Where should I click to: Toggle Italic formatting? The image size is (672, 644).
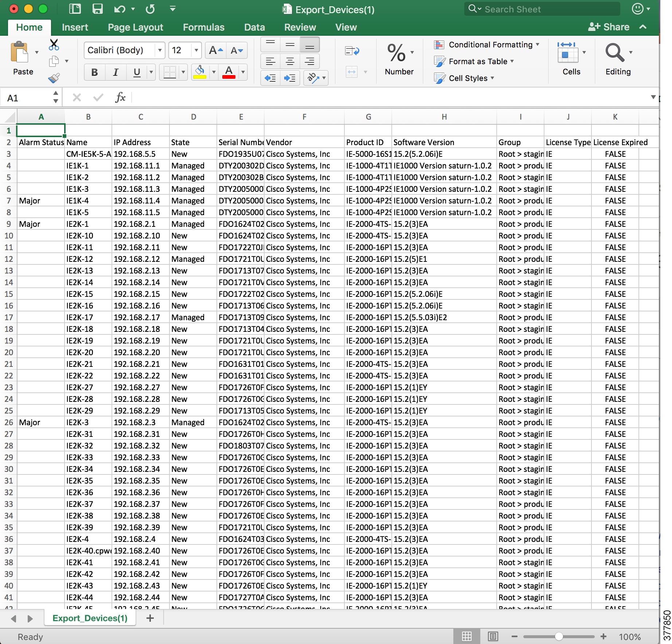[116, 72]
